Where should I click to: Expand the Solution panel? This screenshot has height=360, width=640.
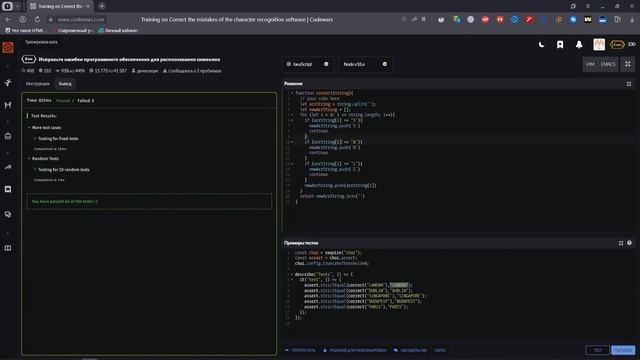(629, 84)
